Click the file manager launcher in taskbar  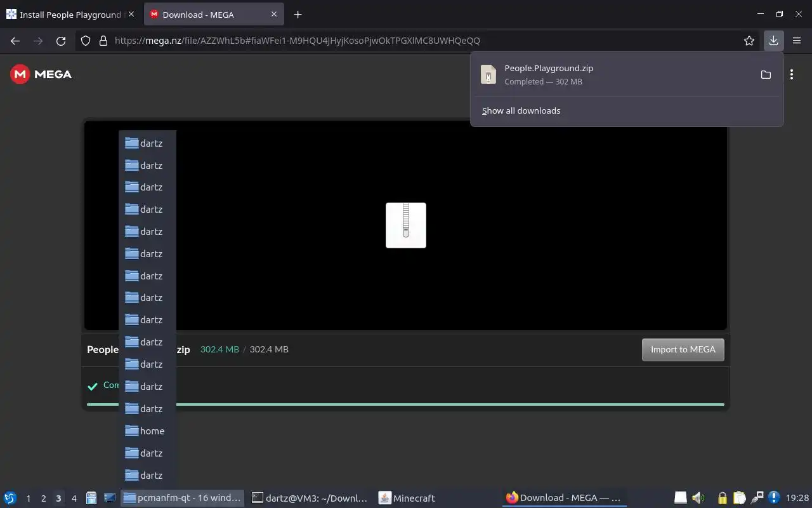pos(91,498)
